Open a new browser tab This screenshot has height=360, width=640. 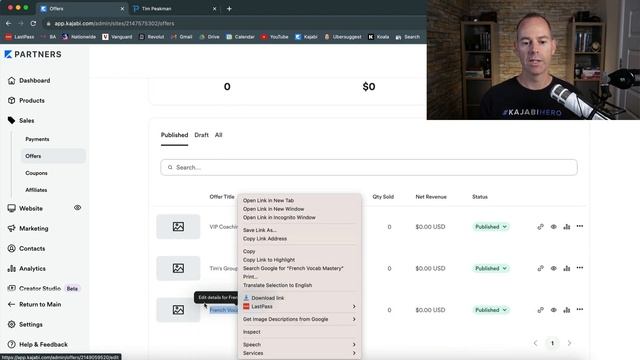coord(229,9)
